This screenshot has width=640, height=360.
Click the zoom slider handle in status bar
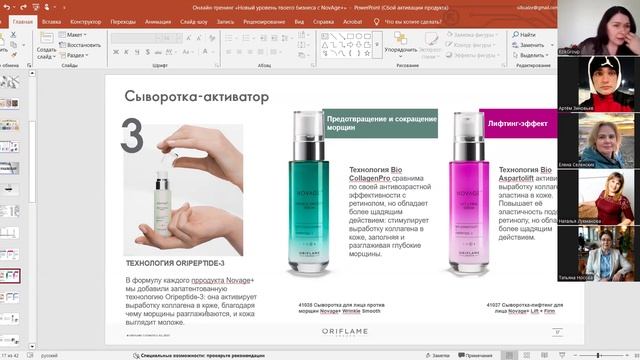tap(598, 356)
